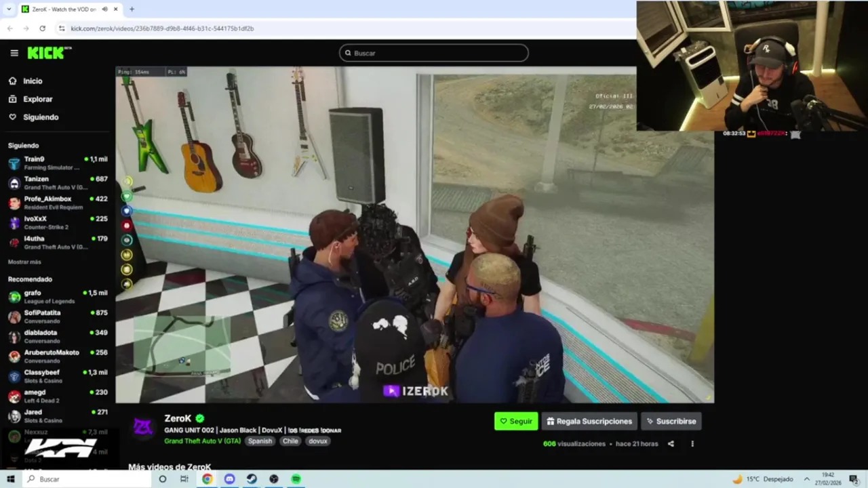Open OBS Studio from taskbar
The height and width of the screenshot is (488, 868).
click(274, 479)
